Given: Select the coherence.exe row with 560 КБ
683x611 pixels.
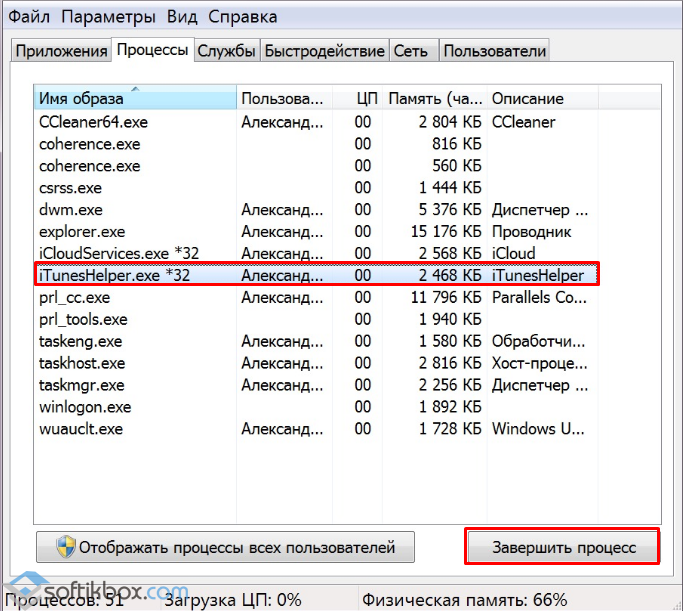Looking at the screenshot, I should [x=317, y=165].
